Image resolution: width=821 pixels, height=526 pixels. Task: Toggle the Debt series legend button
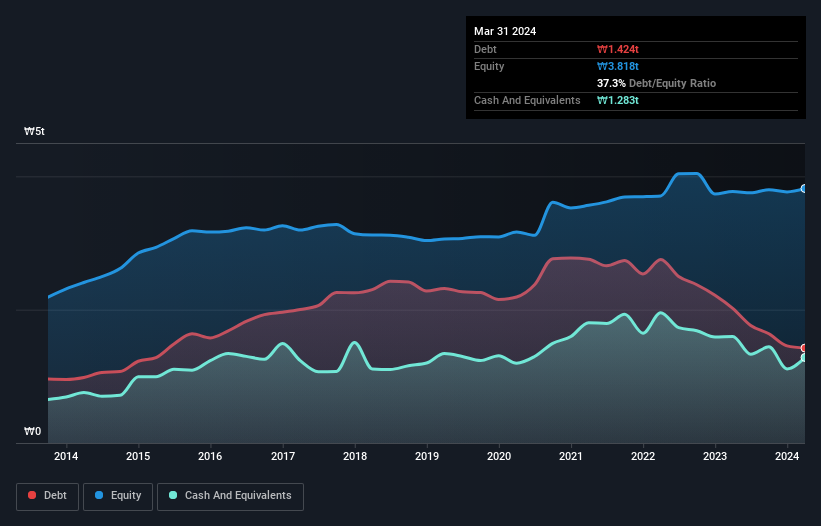(48, 496)
